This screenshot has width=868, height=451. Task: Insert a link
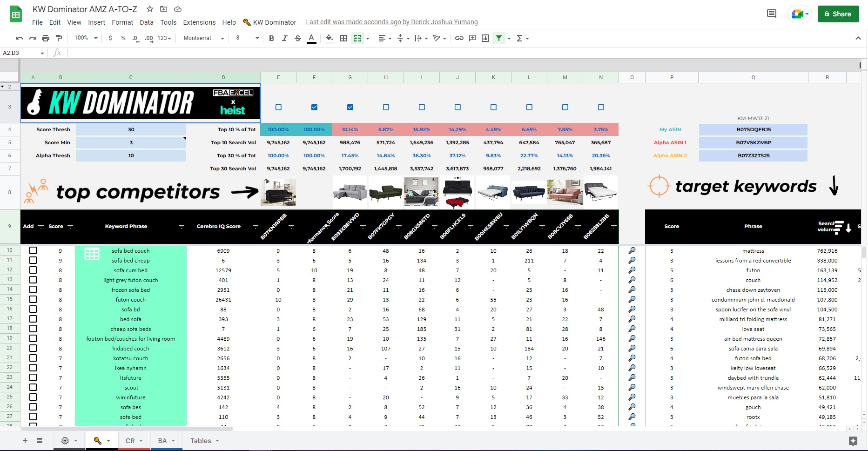[459, 38]
